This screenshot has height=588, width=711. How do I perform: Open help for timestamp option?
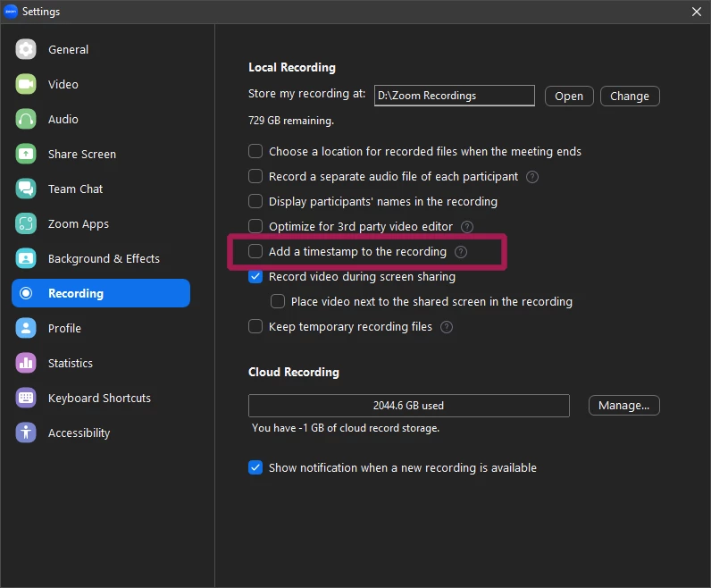[461, 252]
